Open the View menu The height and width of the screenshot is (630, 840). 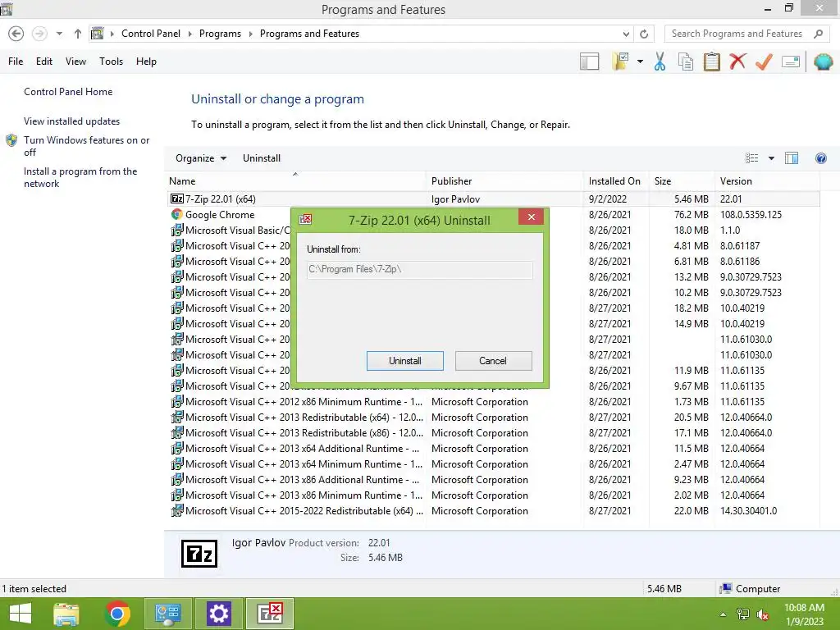(75, 62)
